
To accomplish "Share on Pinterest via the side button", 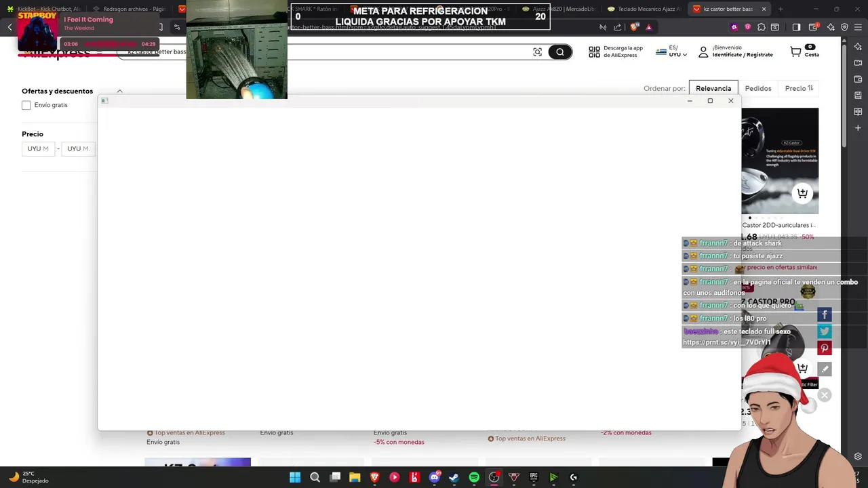I will click(825, 348).
